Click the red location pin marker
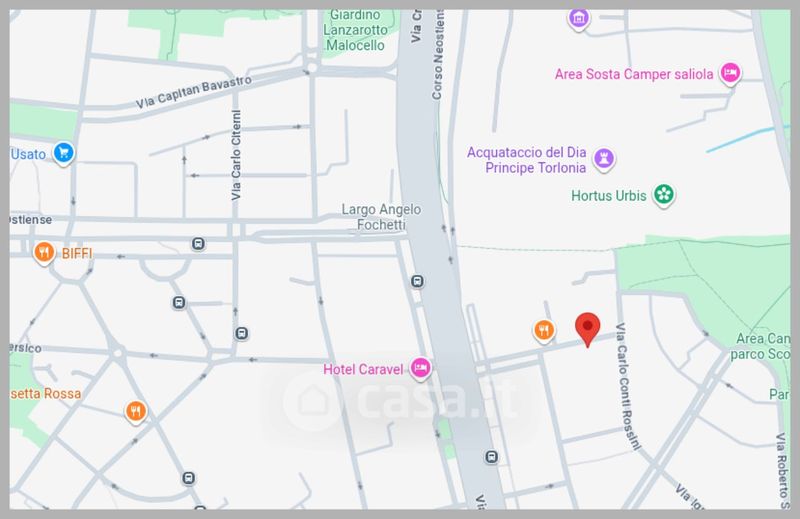Screen dimensions: 800x519 tap(587, 329)
